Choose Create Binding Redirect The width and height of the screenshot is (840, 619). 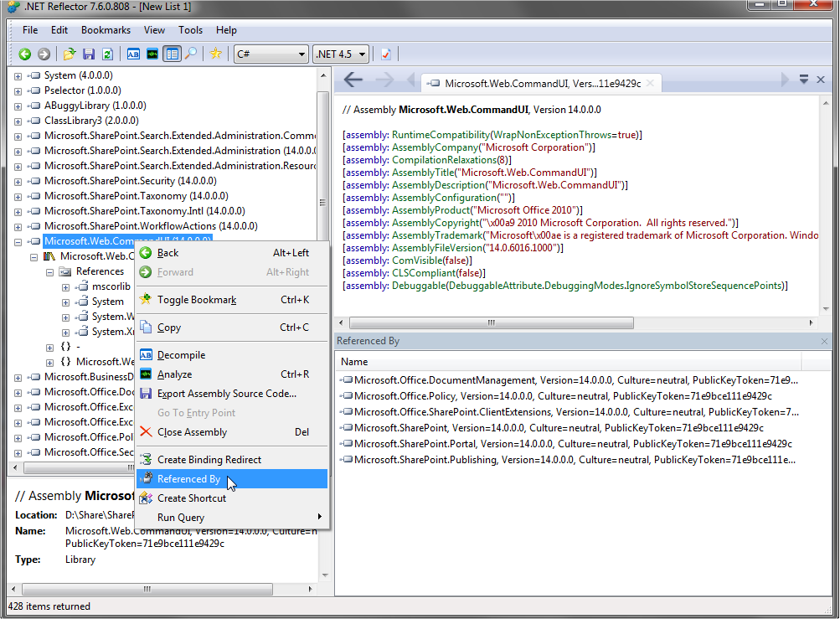click(x=232, y=460)
